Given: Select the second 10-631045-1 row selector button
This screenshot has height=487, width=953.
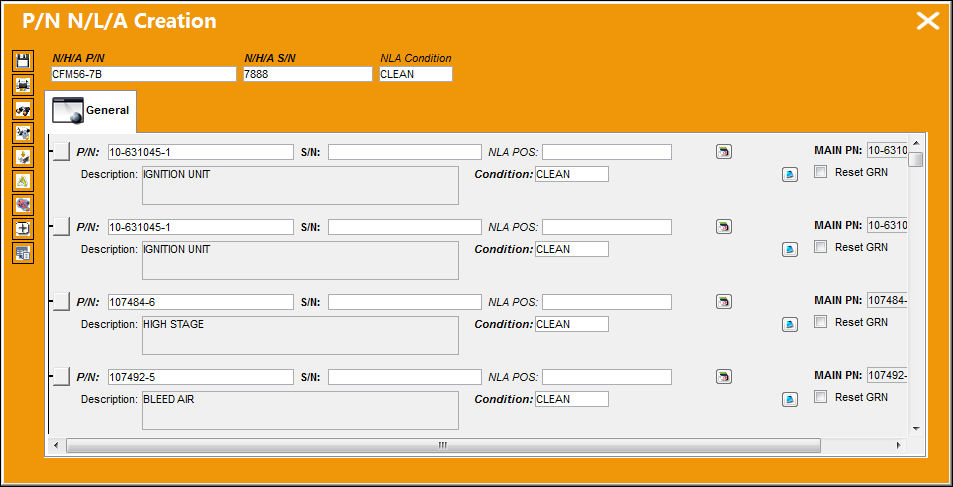Looking at the screenshot, I should point(61,227).
